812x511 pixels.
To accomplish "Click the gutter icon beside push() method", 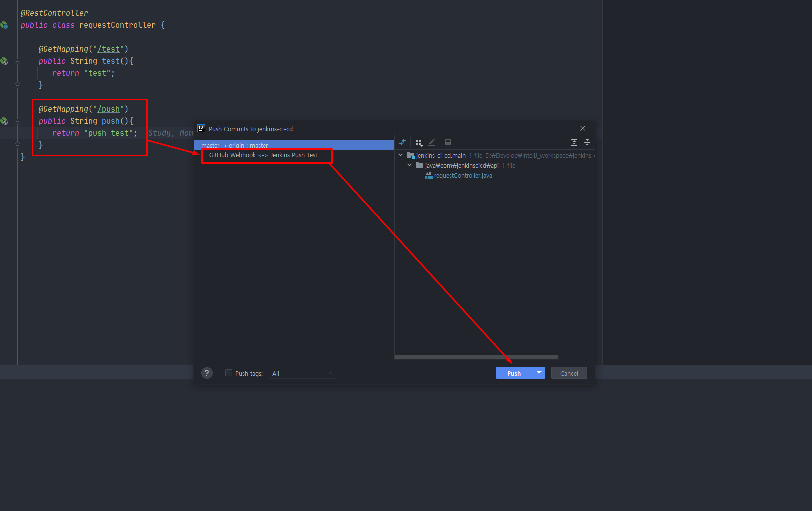I will [x=4, y=121].
